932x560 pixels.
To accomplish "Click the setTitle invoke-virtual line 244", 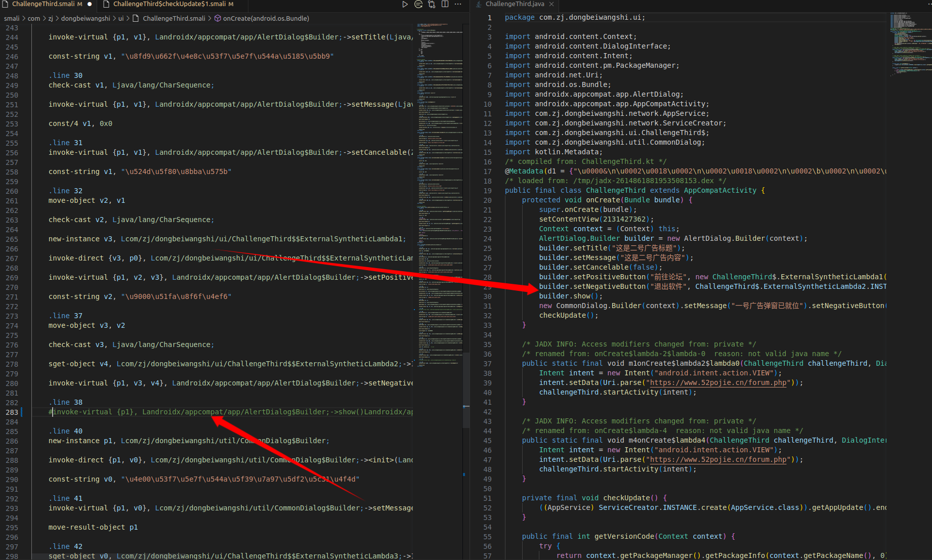I will [231, 37].
